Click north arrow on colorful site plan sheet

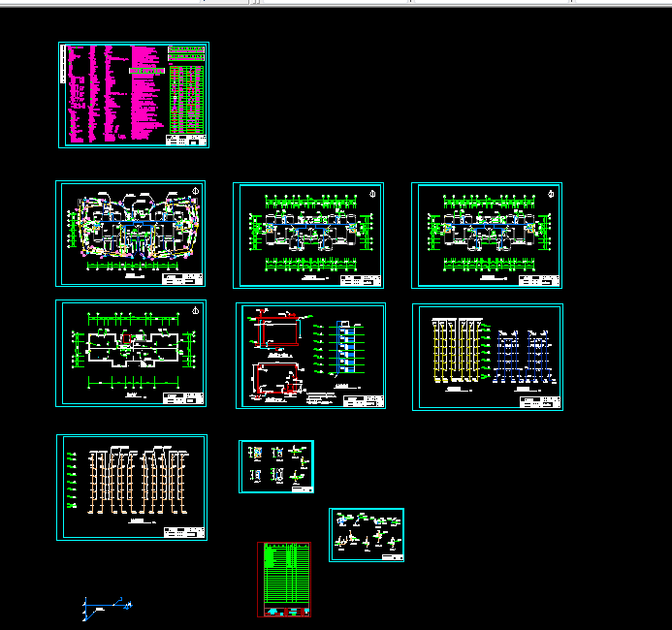pyautogui.click(x=195, y=191)
